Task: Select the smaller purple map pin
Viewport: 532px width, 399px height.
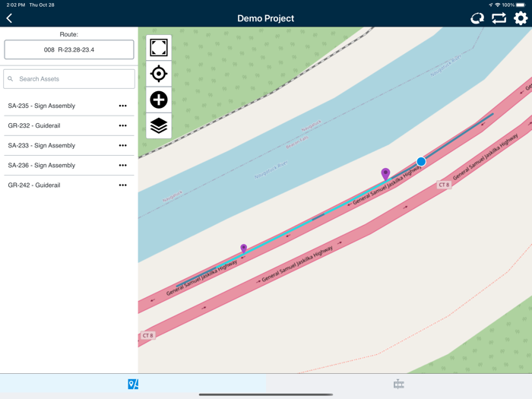Action: click(x=244, y=249)
